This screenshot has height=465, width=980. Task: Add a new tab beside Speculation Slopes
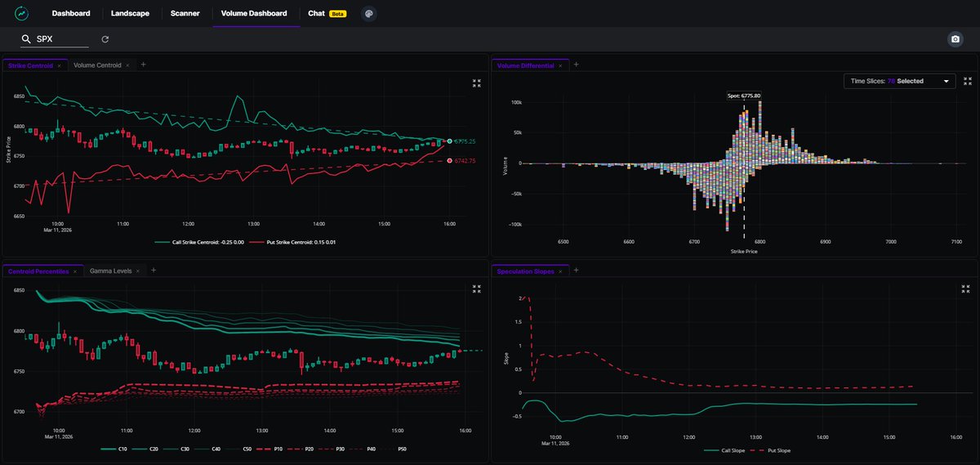575,271
